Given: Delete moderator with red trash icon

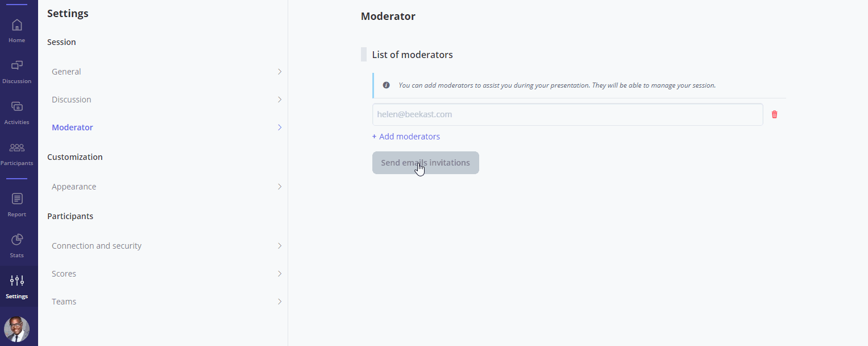Looking at the screenshot, I should [774, 114].
